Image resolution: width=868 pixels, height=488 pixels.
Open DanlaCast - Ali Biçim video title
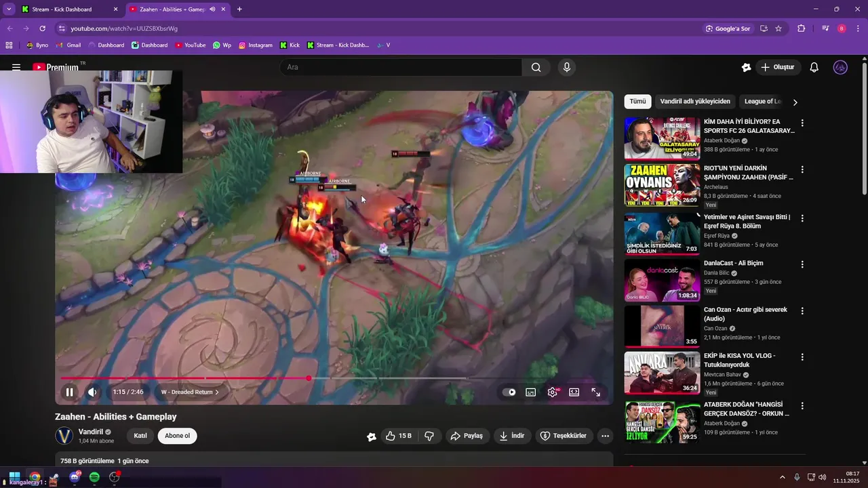pyautogui.click(x=734, y=263)
